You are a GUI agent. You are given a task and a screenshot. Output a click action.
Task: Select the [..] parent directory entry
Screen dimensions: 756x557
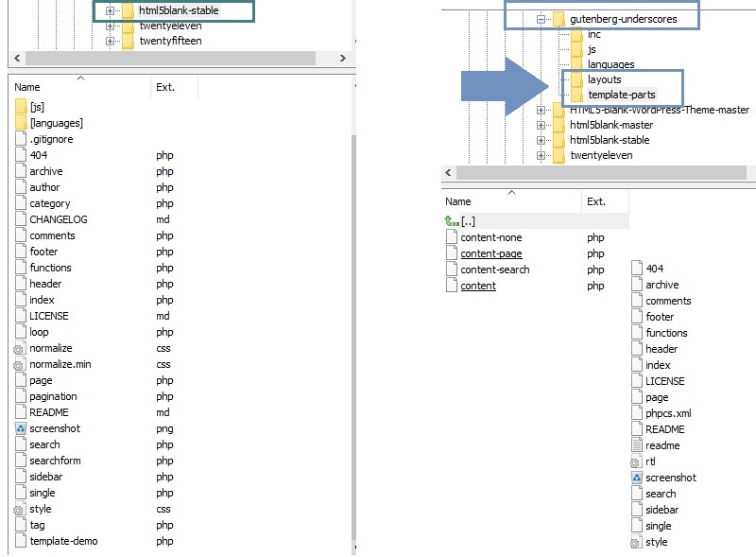pyautogui.click(x=468, y=221)
